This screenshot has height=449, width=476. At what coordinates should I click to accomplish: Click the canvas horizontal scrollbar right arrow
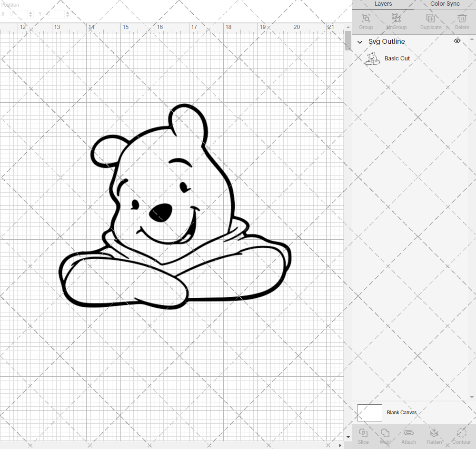click(x=340, y=445)
